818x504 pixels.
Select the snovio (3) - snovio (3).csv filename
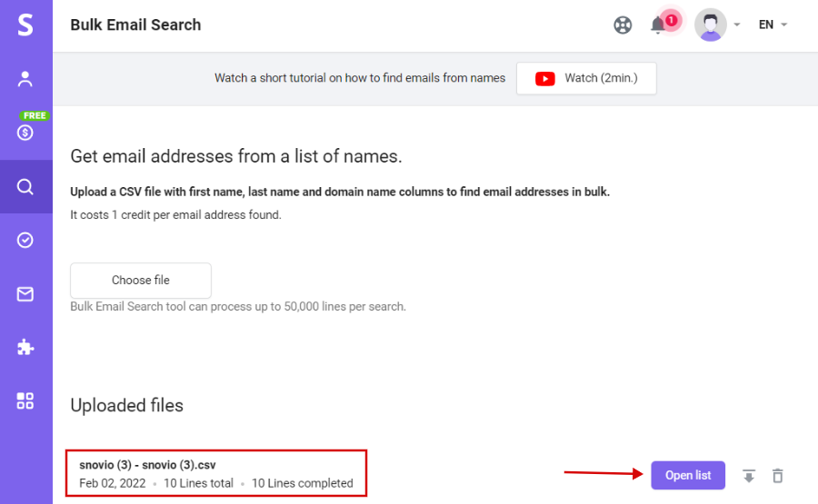click(147, 465)
